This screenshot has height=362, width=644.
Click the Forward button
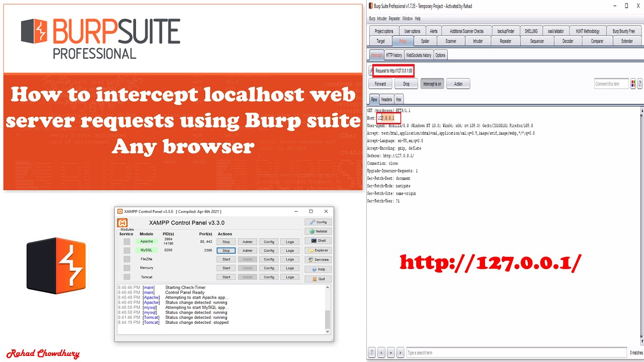tap(380, 84)
